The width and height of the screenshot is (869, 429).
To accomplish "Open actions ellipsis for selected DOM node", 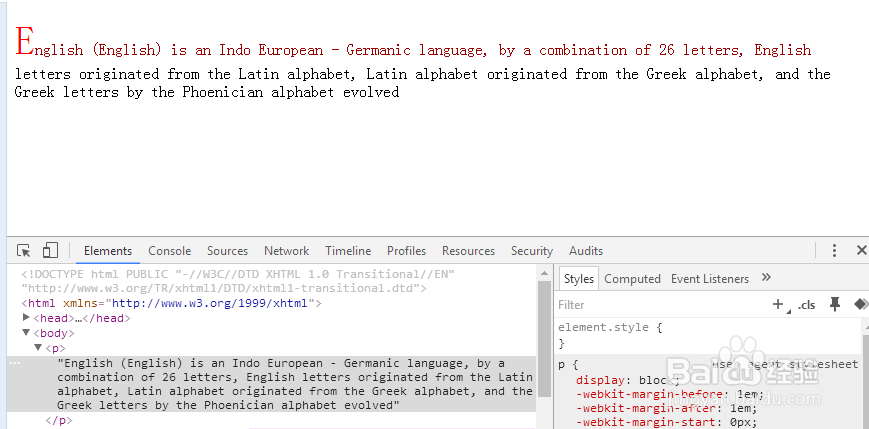I will click(x=15, y=363).
